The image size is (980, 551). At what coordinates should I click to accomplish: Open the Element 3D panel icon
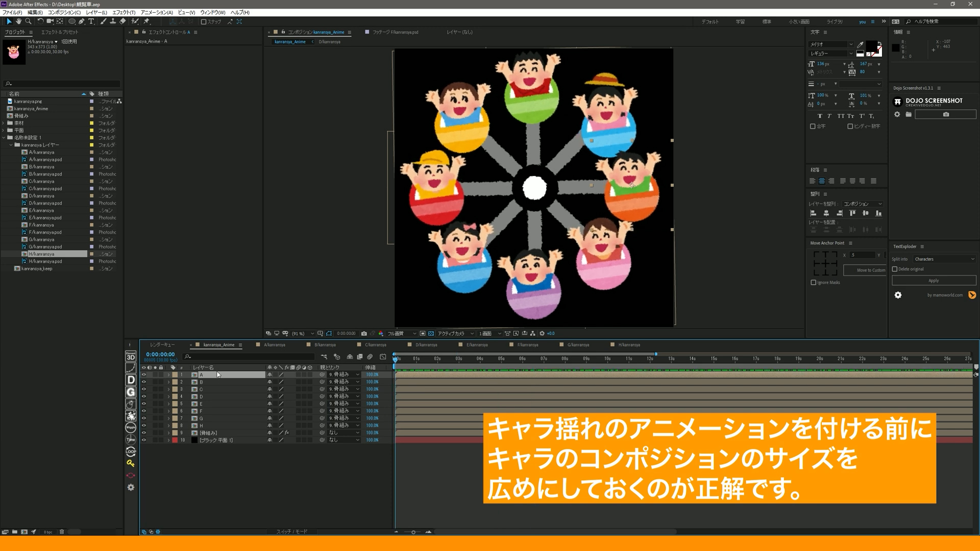click(131, 357)
